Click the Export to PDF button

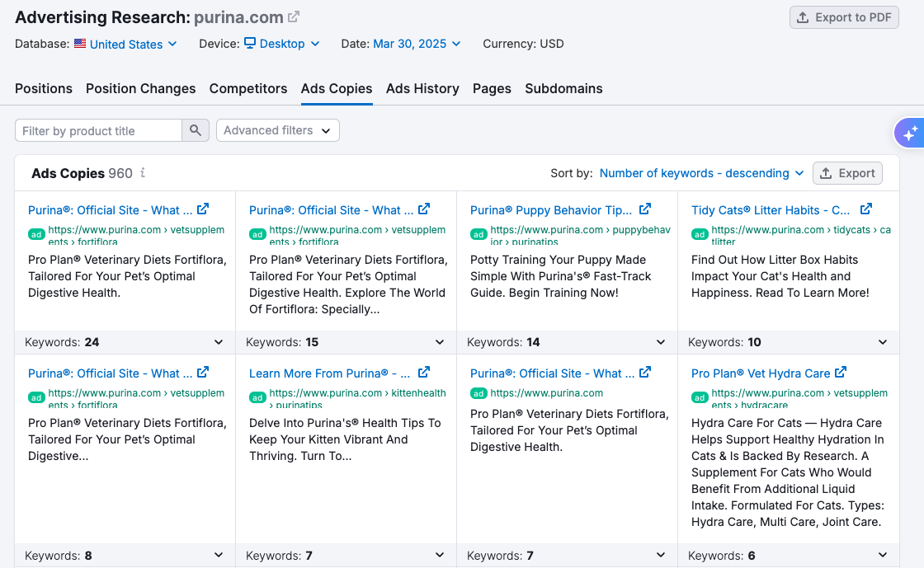844,17
